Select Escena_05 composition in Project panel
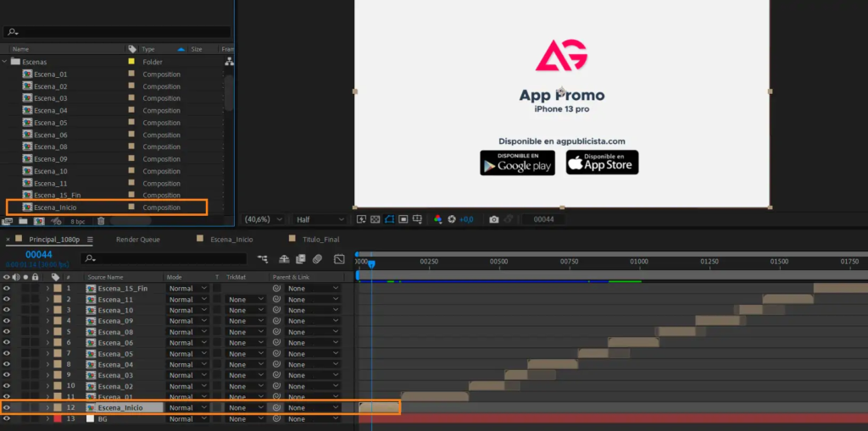Viewport: 868px width, 431px height. 50,123
